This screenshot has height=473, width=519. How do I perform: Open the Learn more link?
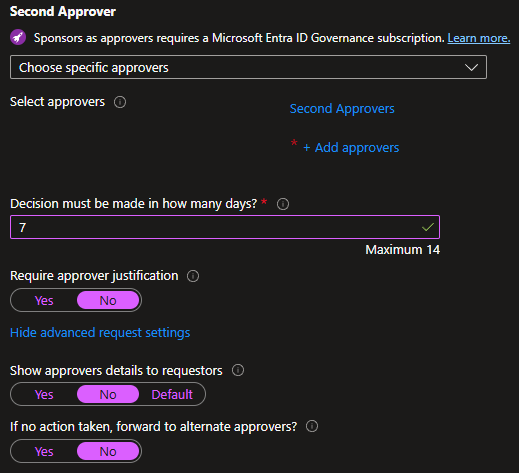(479, 38)
